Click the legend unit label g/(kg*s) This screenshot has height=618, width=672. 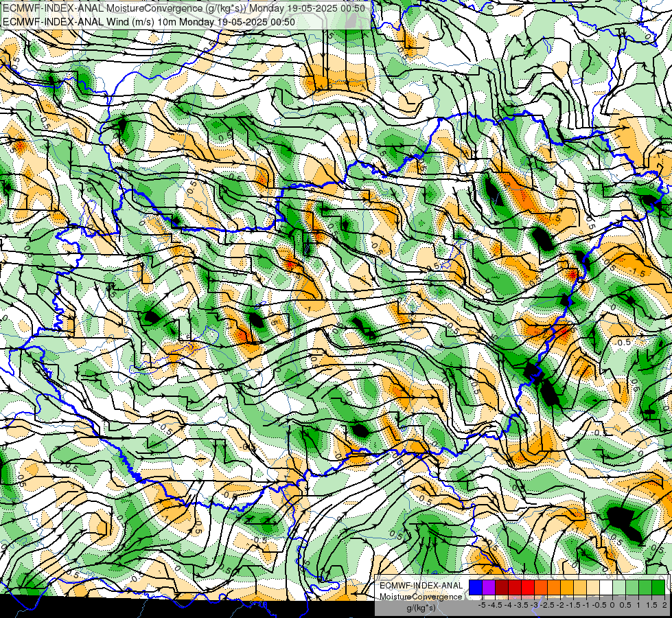[421, 608]
